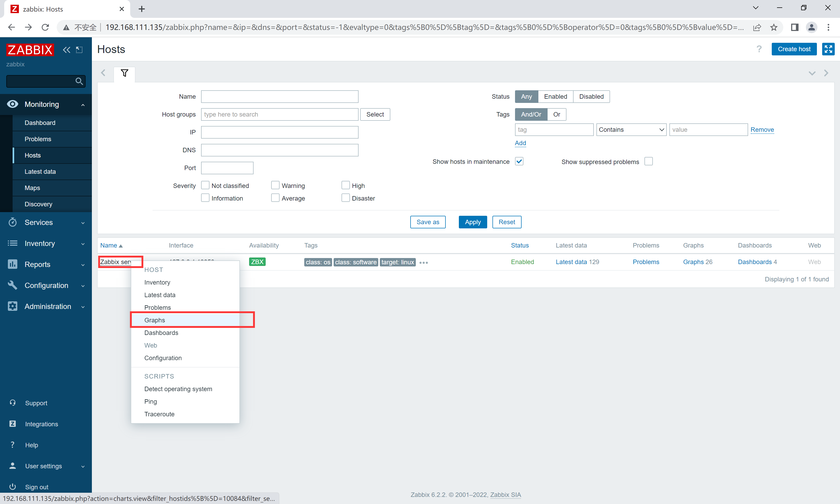Screen dimensions: 840x504
Task: Click the Sign out power icon
Action: tap(13, 487)
